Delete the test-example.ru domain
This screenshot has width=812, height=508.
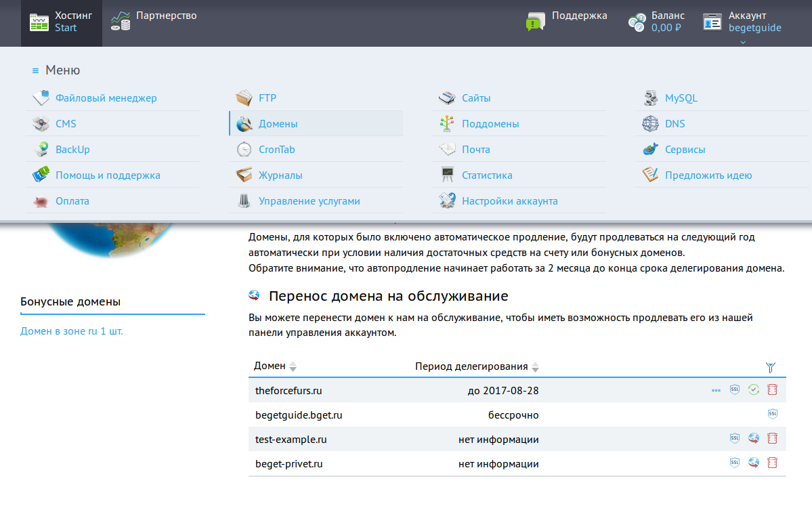pyautogui.click(x=772, y=438)
